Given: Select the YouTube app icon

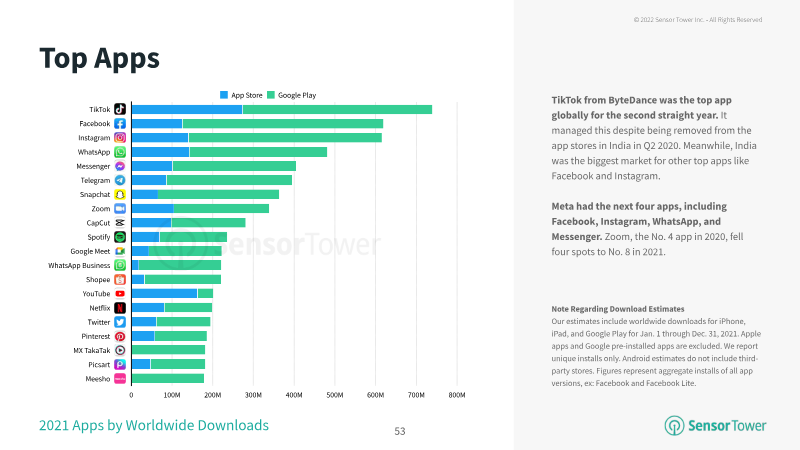Looking at the screenshot, I should (x=120, y=293).
